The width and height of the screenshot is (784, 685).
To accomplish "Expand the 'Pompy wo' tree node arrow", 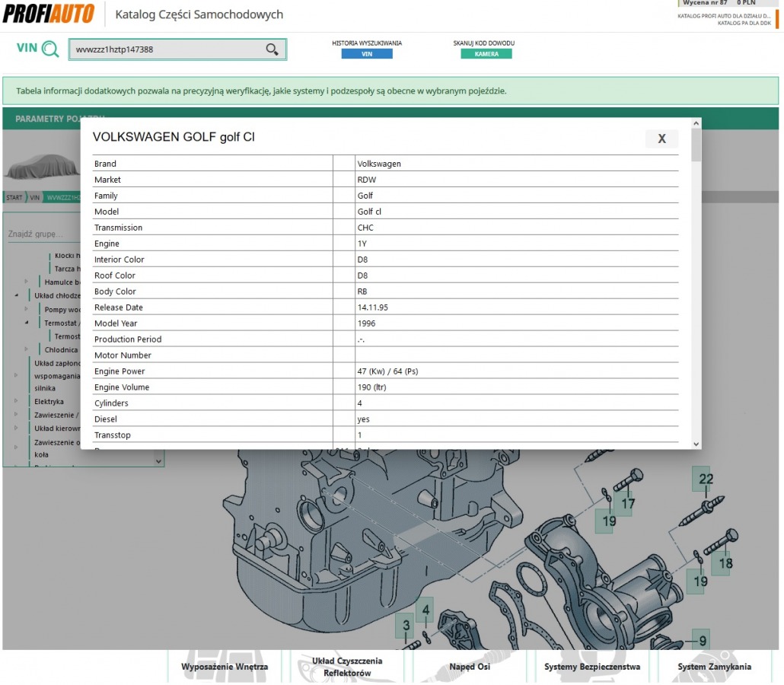I will tap(27, 309).
